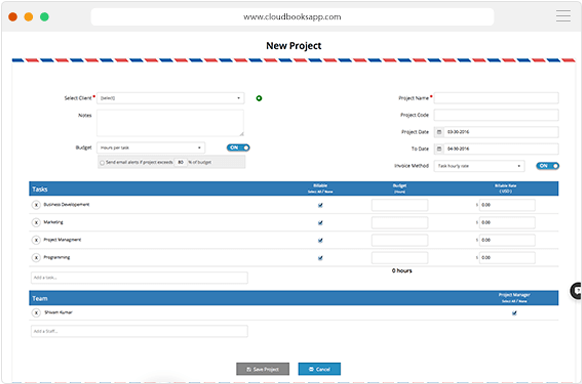Click Select All / None under Project Manager
Image resolution: width=582 pixels, height=384 pixels.
tap(514, 301)
